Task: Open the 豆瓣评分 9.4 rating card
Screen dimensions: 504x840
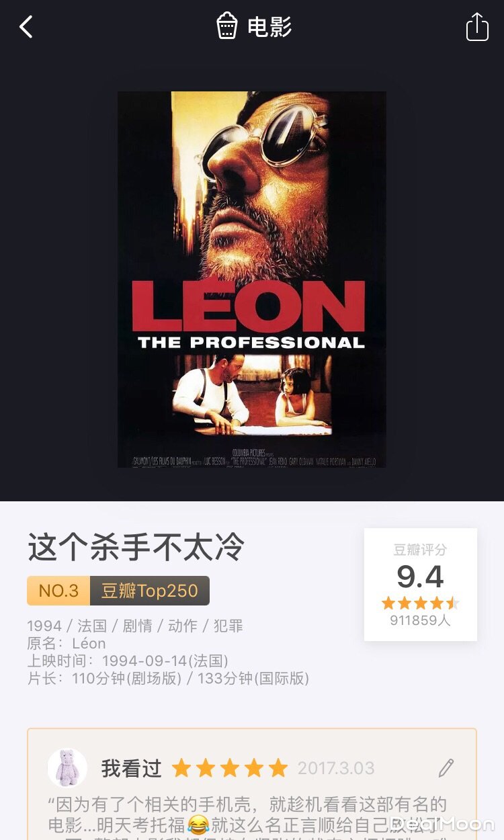Action: [x=421, y=585]
